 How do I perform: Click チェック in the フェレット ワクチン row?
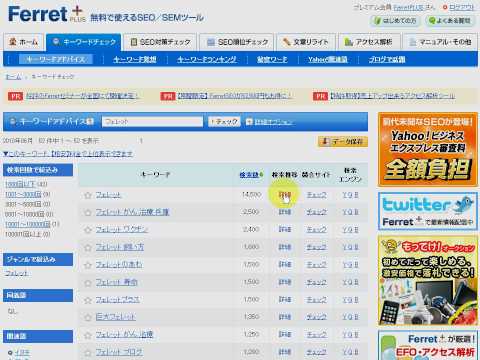(316, 230)
